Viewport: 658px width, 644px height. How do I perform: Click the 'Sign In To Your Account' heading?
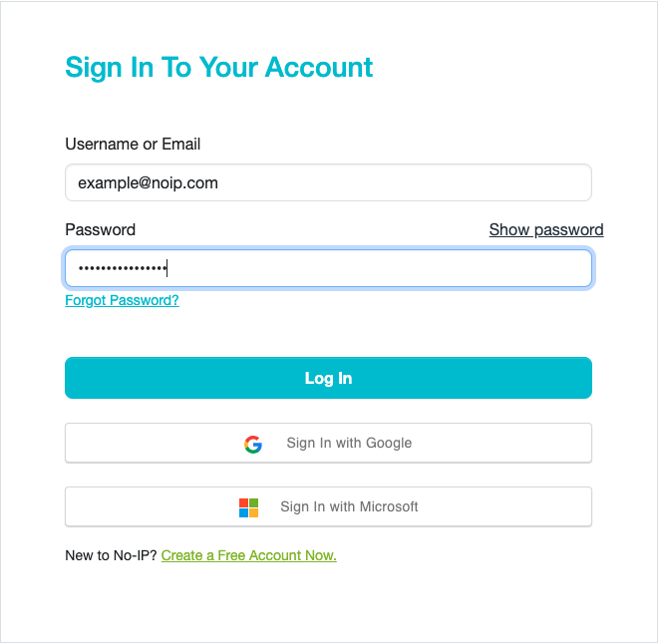pyautogui.click(x=218, y=67)
